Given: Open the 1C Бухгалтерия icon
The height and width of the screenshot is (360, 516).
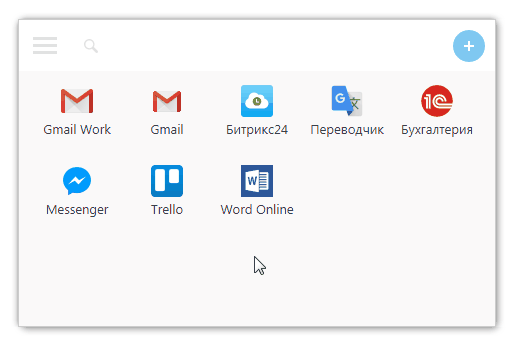Looking at the screenshot, I should tap(437, 101).
